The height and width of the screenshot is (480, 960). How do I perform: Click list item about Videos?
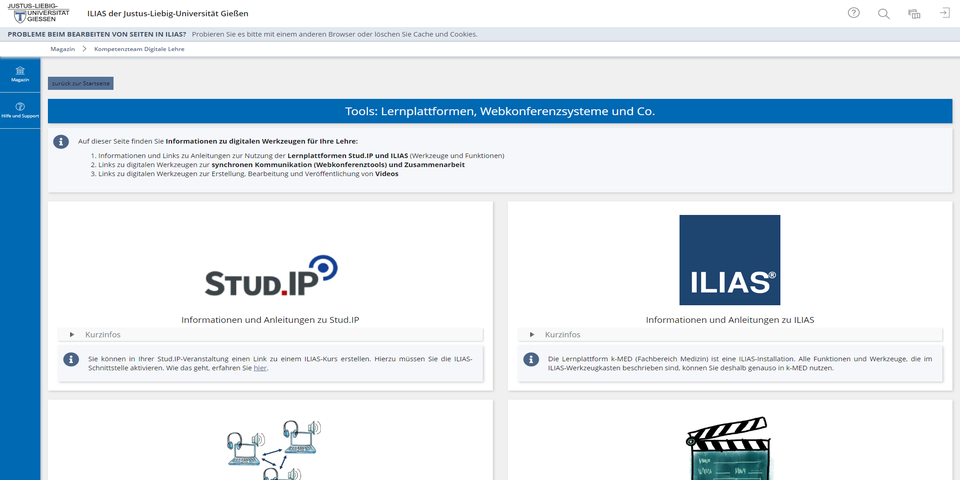[x=247, y=174]
